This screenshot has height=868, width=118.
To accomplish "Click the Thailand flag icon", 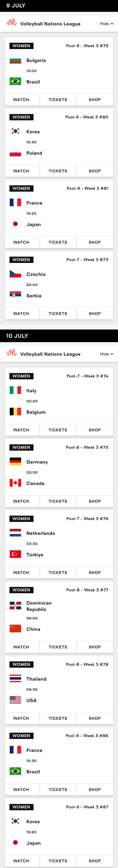I will tap(15, 679).
